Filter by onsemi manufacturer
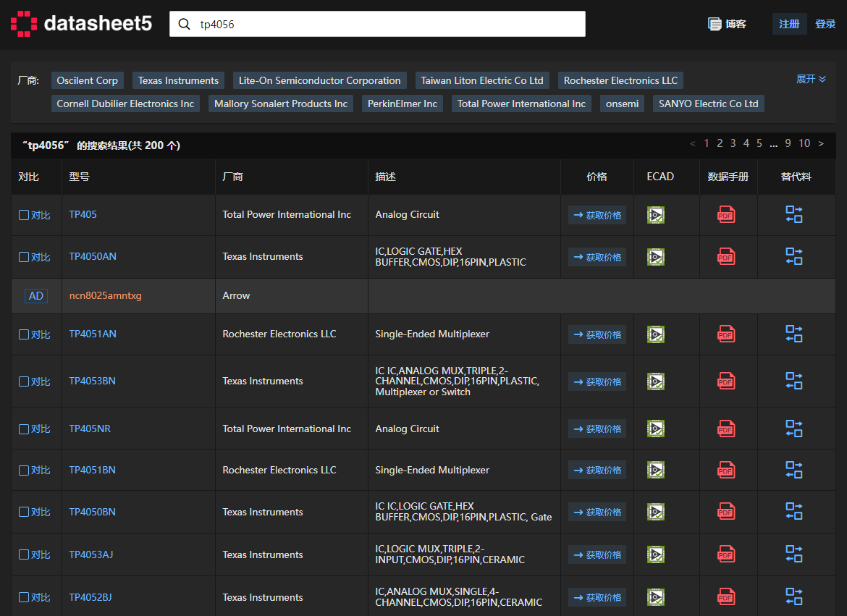This screenshot has width=847, height=616. coord(623,104)
